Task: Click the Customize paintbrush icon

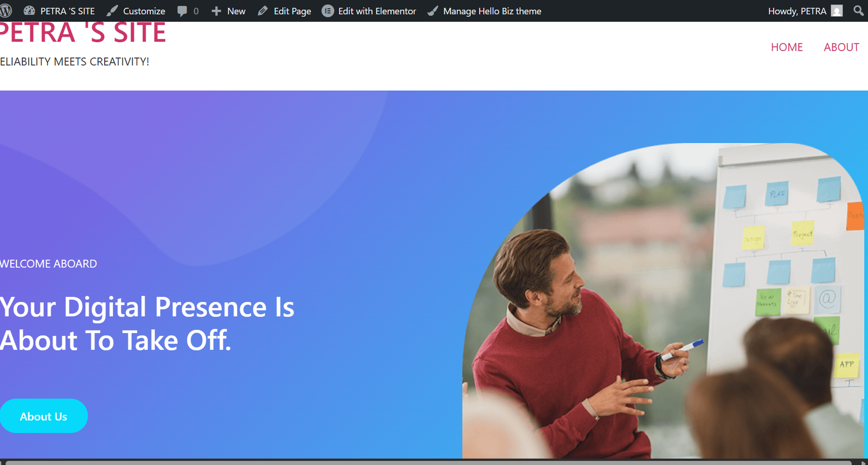Action: (112, 11)
